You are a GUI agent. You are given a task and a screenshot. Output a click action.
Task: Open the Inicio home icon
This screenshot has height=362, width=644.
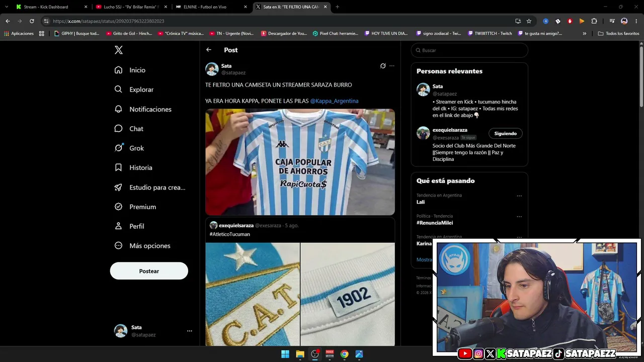point(118,70)
